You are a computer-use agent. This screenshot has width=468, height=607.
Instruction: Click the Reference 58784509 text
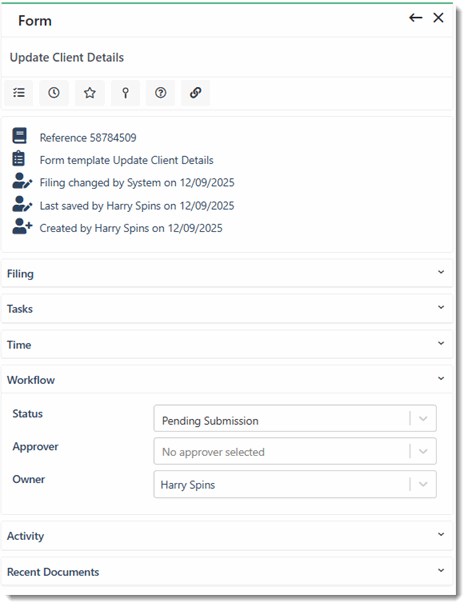pyautogui.click(x=88, y=138)
